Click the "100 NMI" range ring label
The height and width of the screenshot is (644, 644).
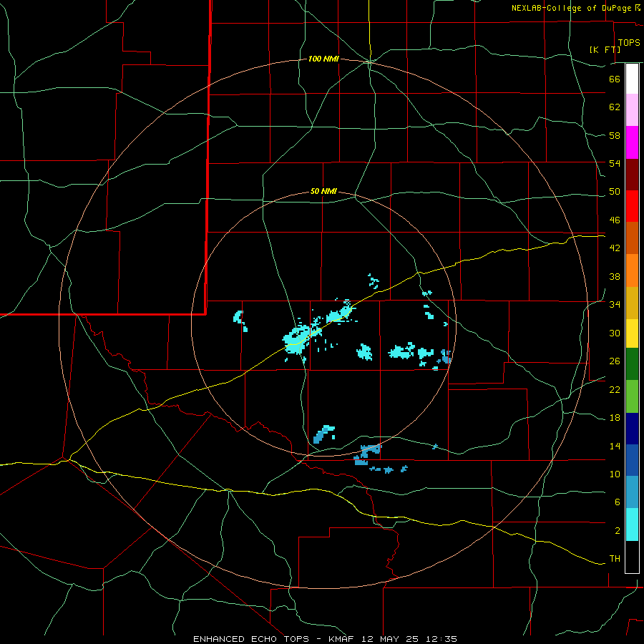[x=323, y=59]
